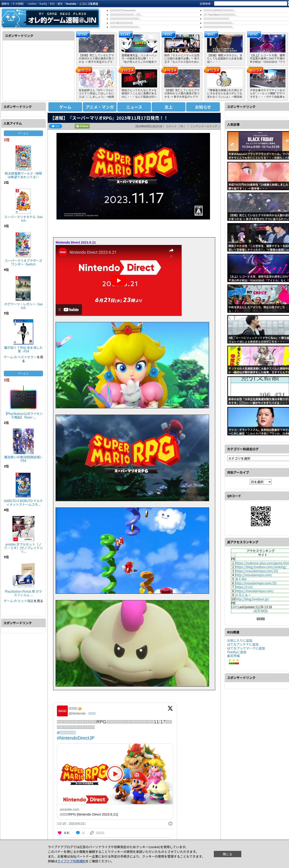Click the コメント（94）link

pos(176,126)
